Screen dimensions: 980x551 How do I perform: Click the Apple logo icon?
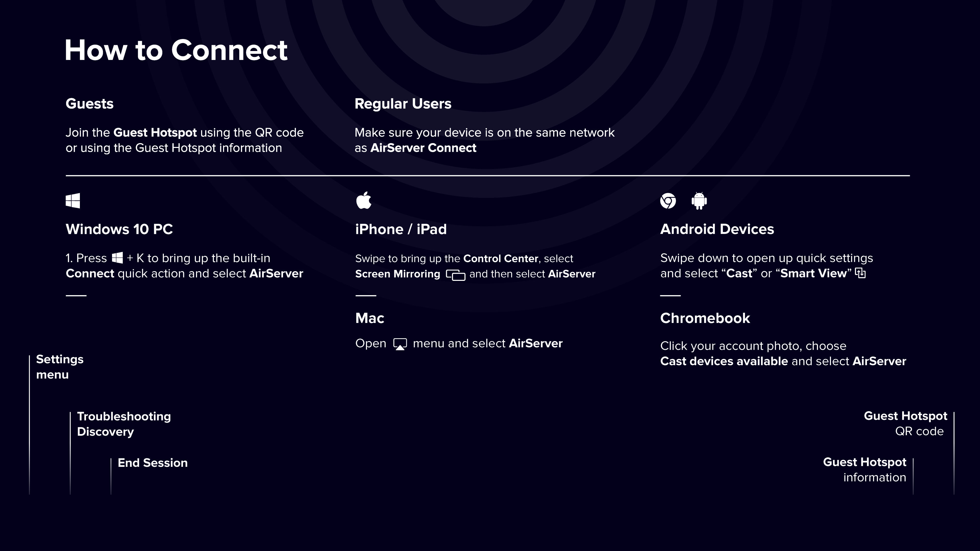[364, 201]
